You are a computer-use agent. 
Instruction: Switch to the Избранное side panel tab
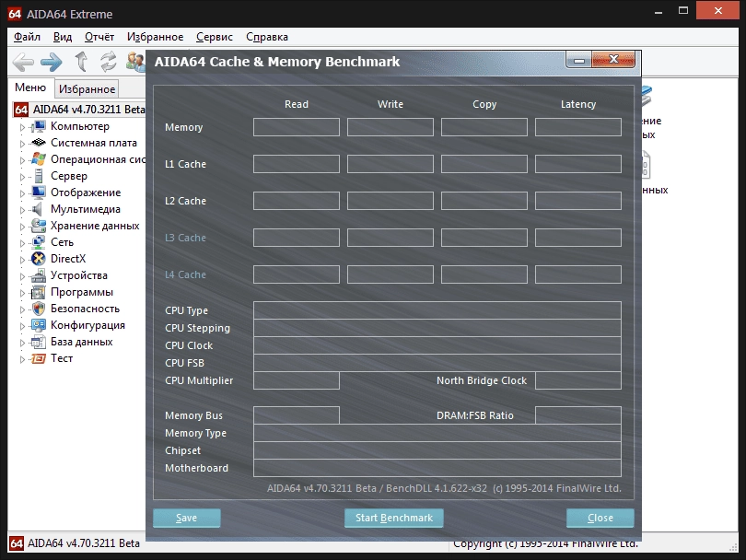[x=87, y=89]
